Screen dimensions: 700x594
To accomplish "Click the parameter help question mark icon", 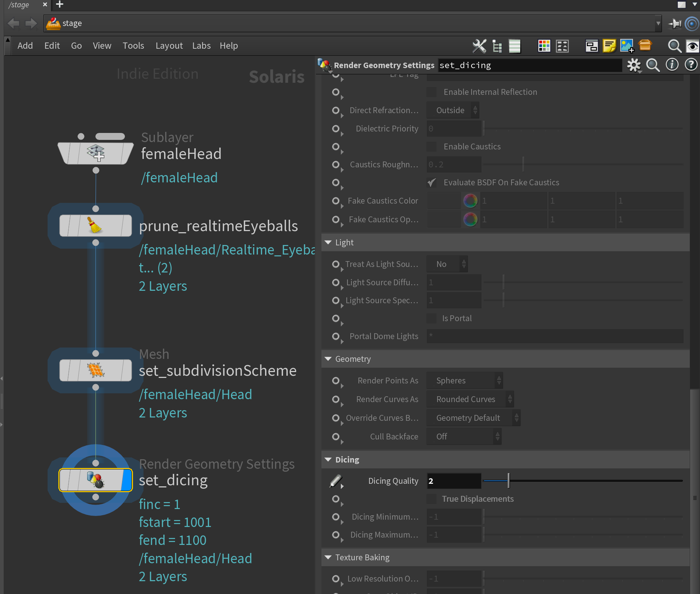I will click(690, 65).
